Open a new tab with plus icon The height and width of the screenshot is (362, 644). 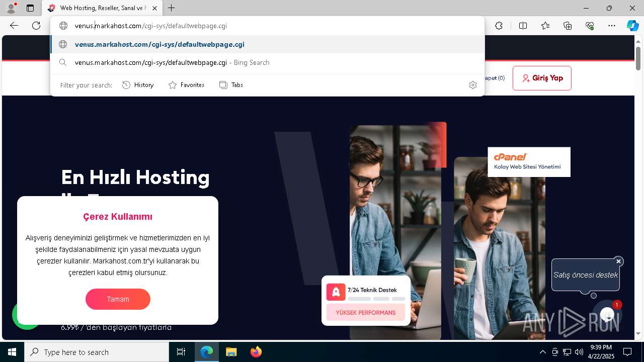pyautogui.click(x=172, y=8)
